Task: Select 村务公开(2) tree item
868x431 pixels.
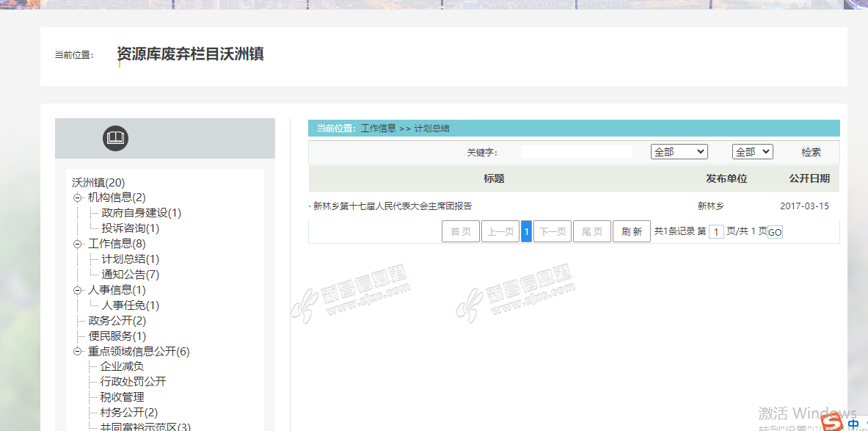Action: (x=128, y=413)
